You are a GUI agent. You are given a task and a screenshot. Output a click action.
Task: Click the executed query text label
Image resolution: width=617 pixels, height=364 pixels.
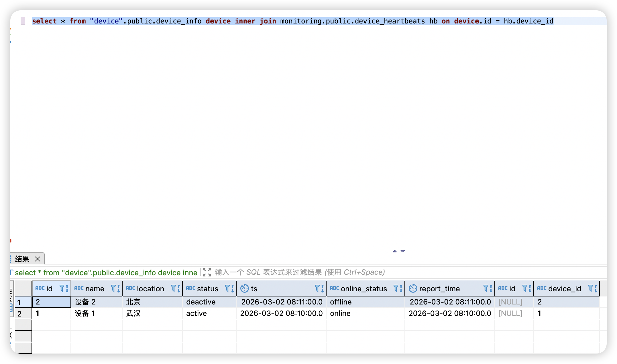pos(106,272)
